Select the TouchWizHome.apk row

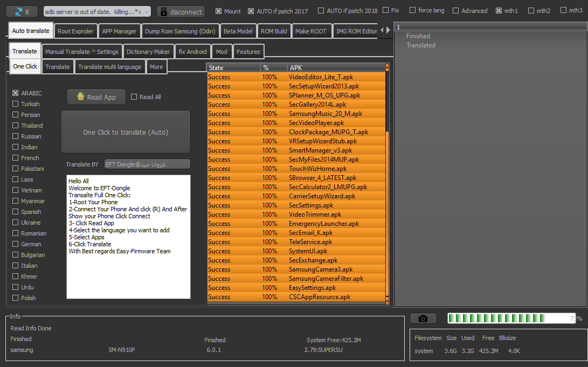point(296,169)
